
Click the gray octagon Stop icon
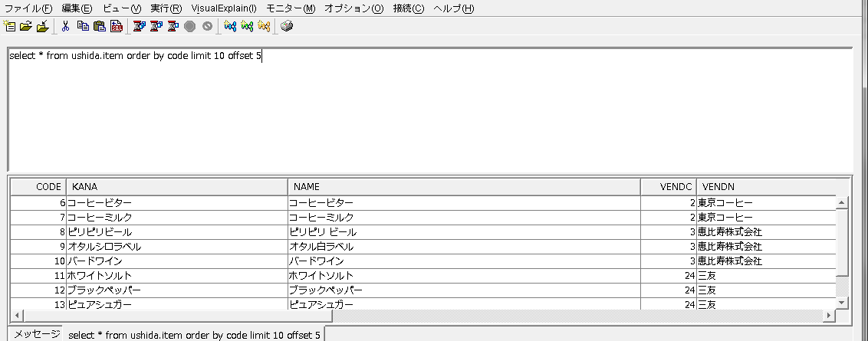click(190, 26)
